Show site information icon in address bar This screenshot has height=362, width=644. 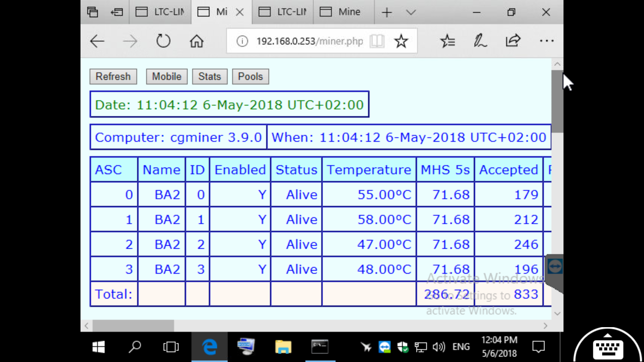point(242,41)
